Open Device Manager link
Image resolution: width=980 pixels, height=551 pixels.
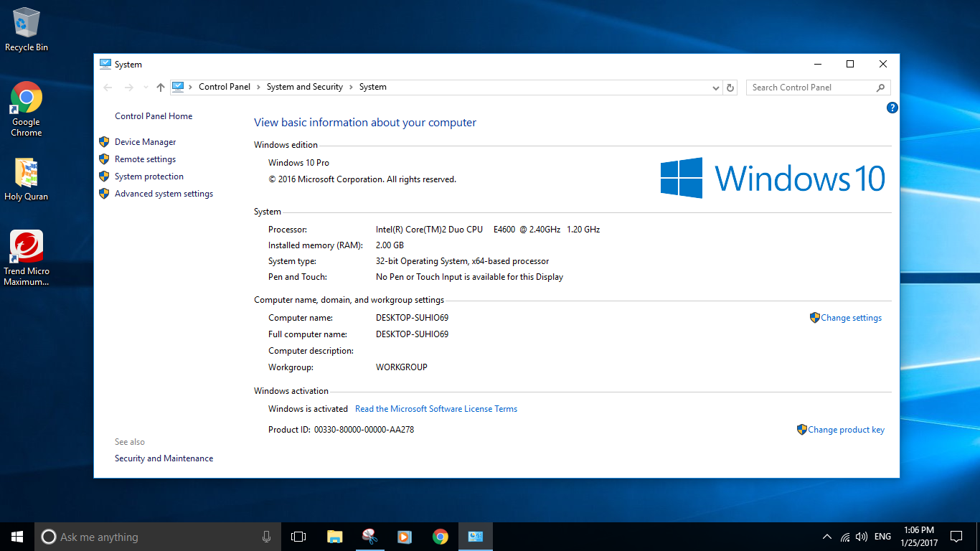(145, 142)
